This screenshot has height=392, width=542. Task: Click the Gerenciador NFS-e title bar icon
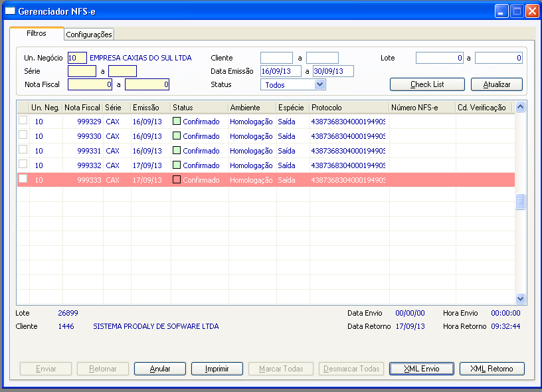[10, 11]
